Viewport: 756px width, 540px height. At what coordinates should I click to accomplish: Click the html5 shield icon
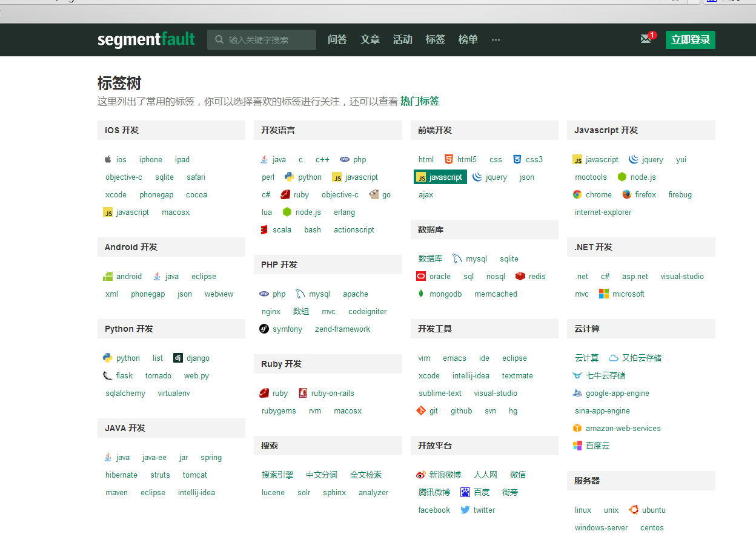tap(449, 159)
